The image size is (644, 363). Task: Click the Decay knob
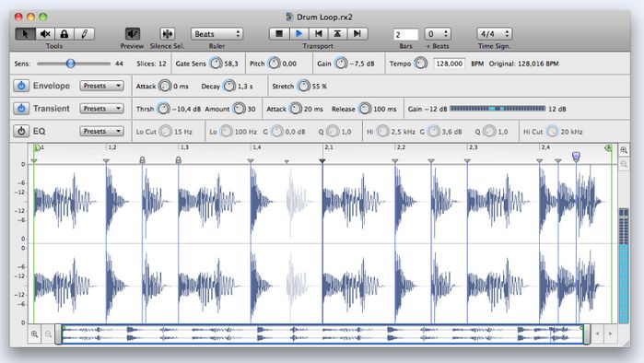coord(228,87)
